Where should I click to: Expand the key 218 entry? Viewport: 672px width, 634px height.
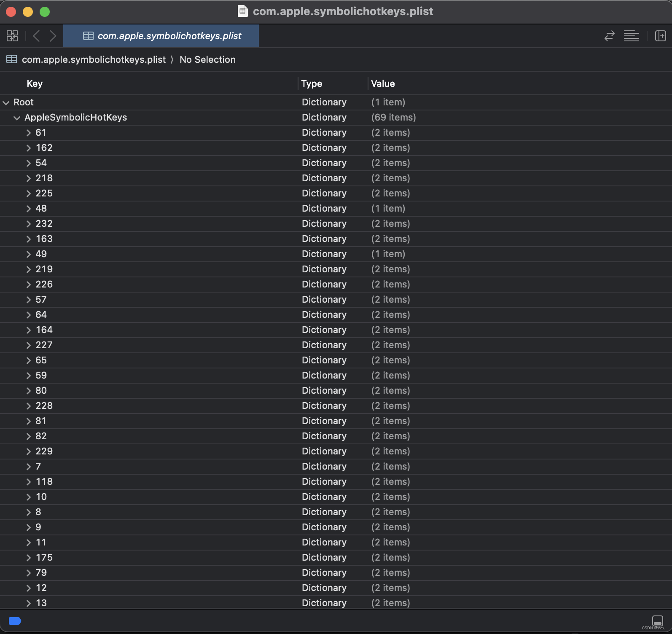(x=28, y=178)
